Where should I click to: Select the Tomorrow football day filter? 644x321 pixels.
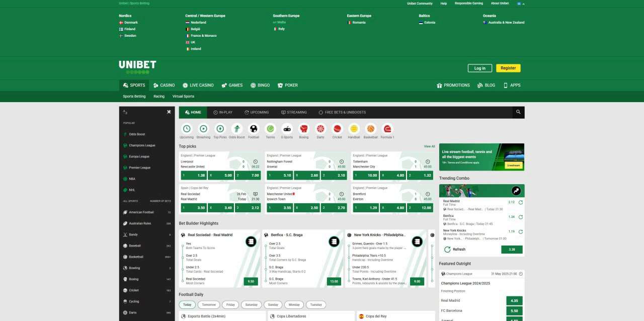(209, 305)
